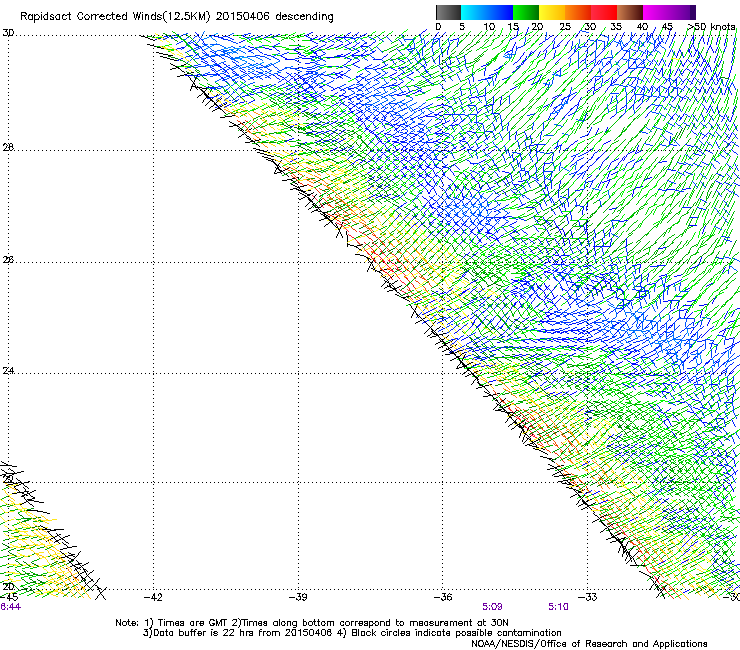Click the legend tick label '25'

(565, 27)
